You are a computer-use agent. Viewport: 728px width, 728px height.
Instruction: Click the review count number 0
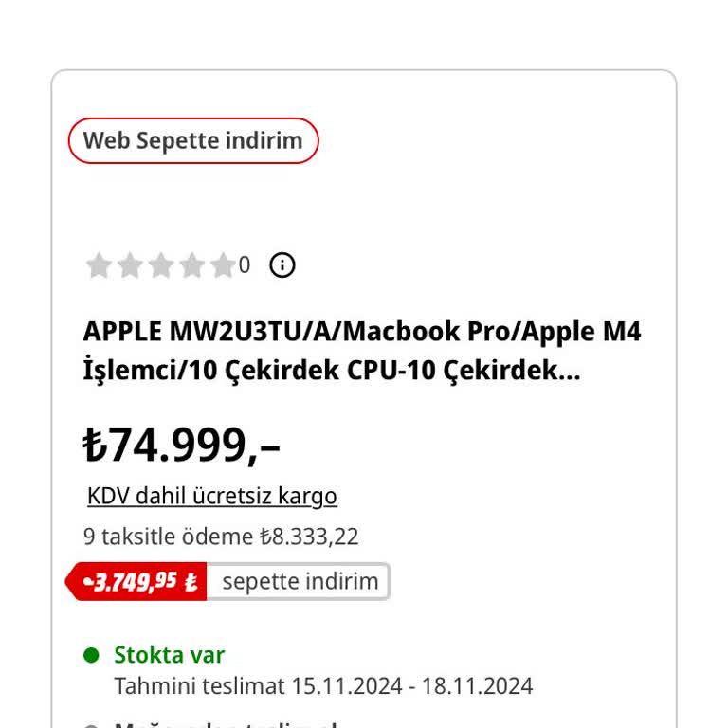[x=245, y=265]
